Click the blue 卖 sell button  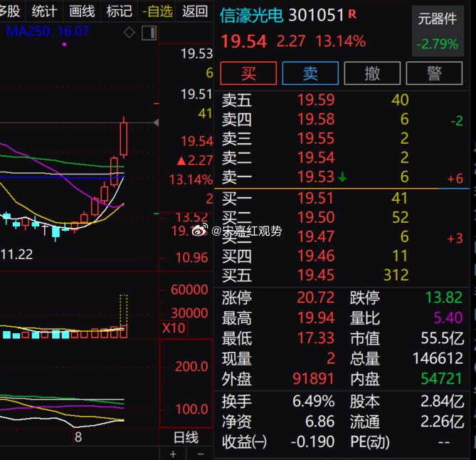pyautogui.click(x=310, y=73)
